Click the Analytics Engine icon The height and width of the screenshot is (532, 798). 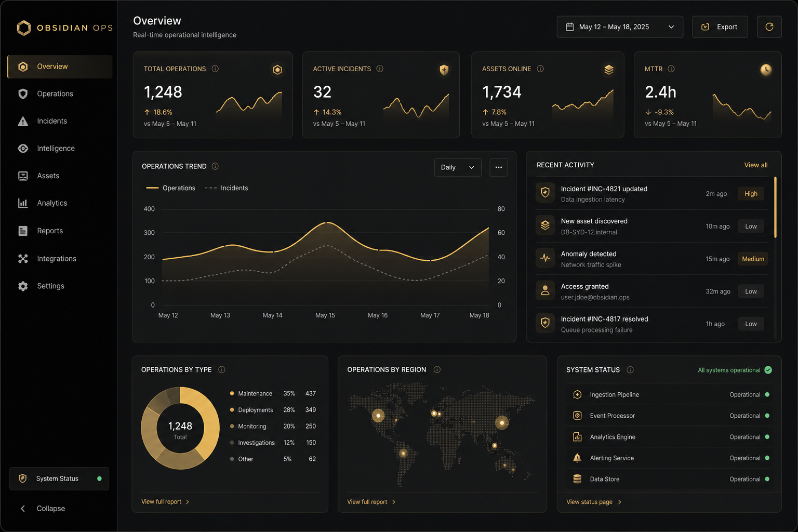[x=577, y=437]
